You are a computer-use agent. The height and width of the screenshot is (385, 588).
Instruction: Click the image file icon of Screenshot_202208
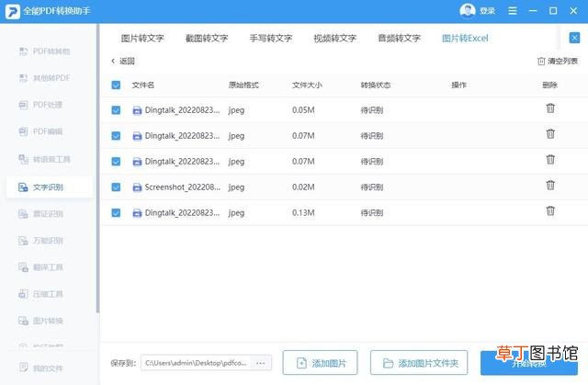click(137, 187)
